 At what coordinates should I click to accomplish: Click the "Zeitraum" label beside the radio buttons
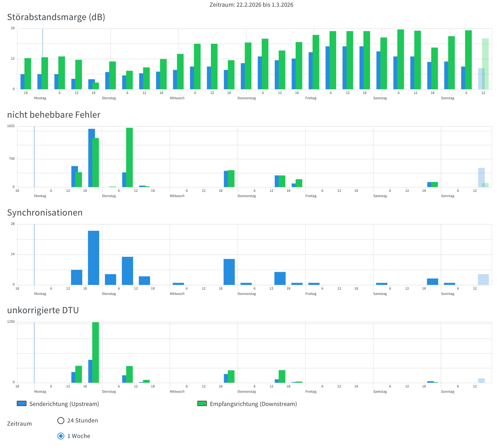click(19, 424)
